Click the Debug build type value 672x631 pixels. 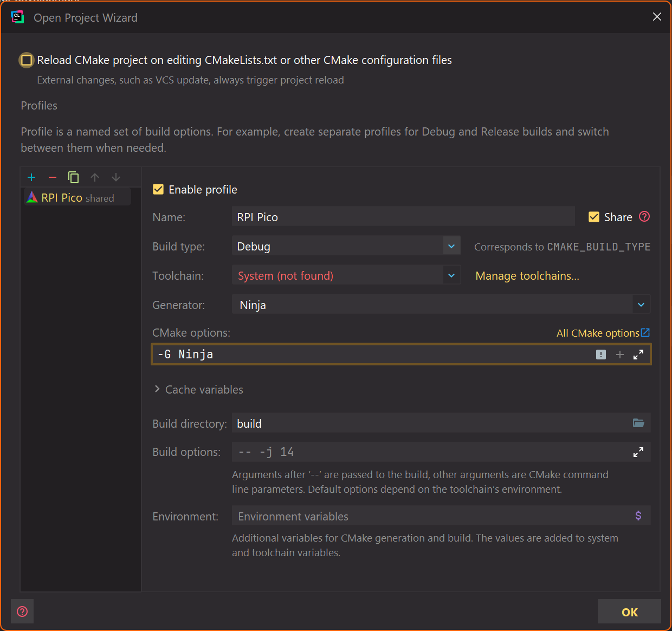point(254,247)
